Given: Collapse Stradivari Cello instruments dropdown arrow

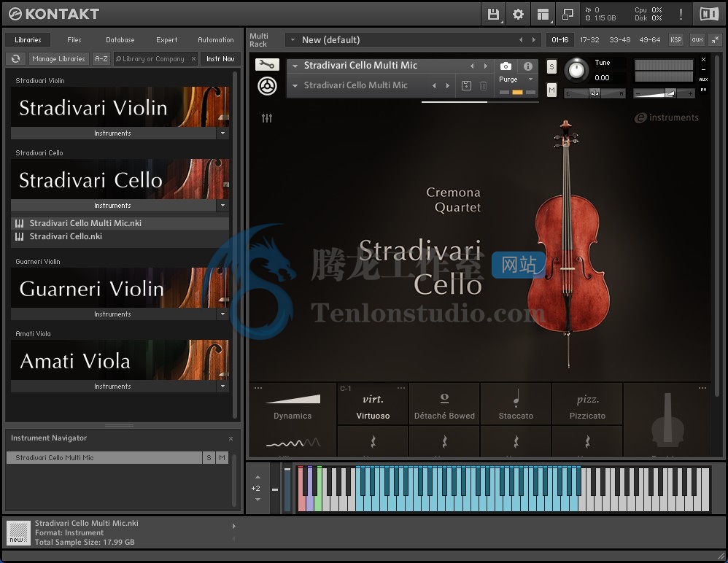Looking at the screenshot, I should (x=223, y=205).
